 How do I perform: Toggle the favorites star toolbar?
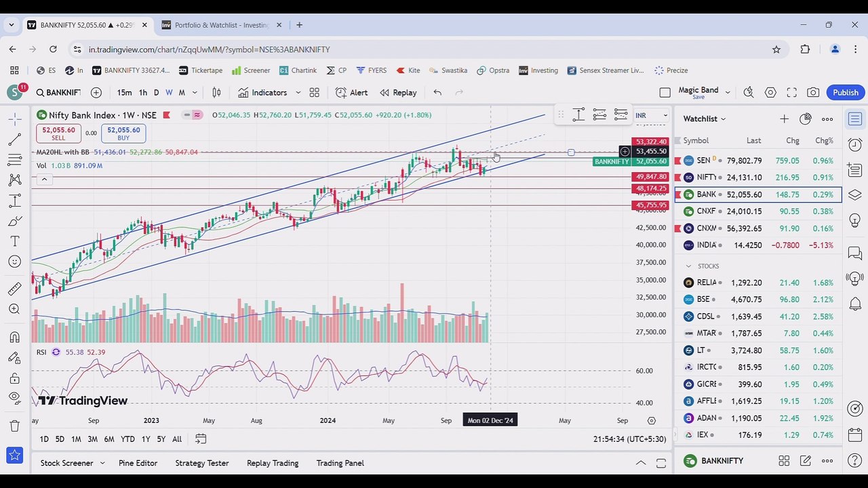pos(14,455)
